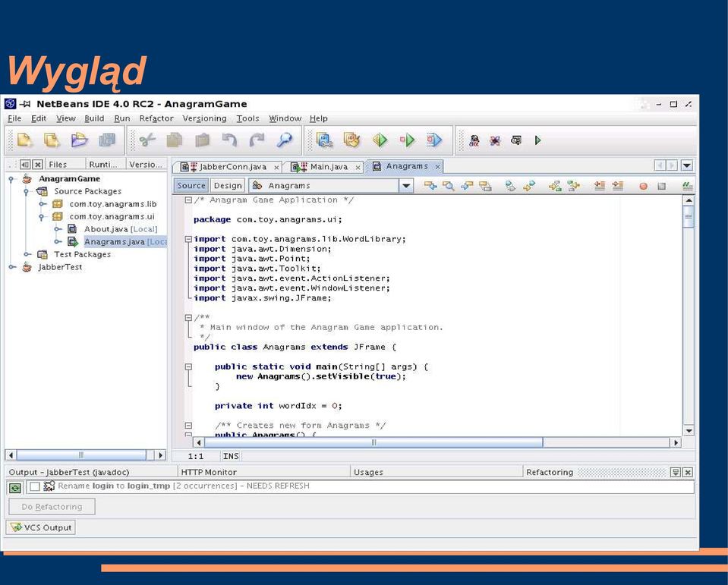Click the refresh refactoring preview icon
This screenshot has width=728, height=585.
coord(15,488)
